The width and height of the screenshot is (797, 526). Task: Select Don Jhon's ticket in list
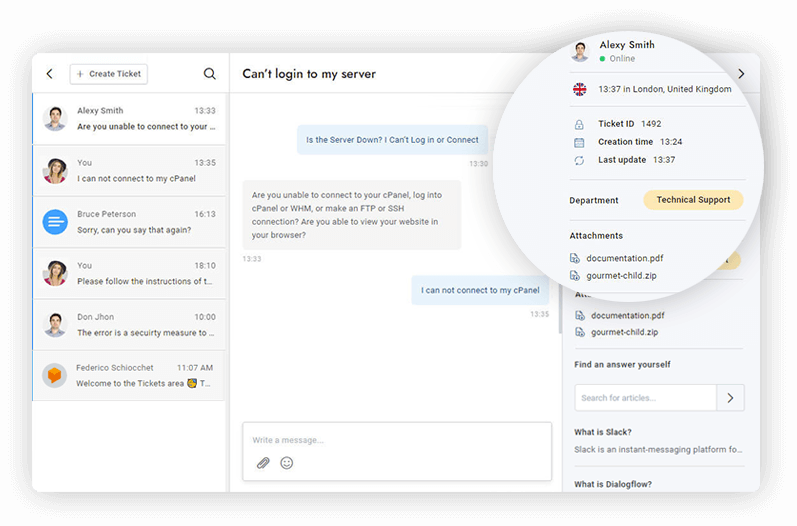click(130, 324)
